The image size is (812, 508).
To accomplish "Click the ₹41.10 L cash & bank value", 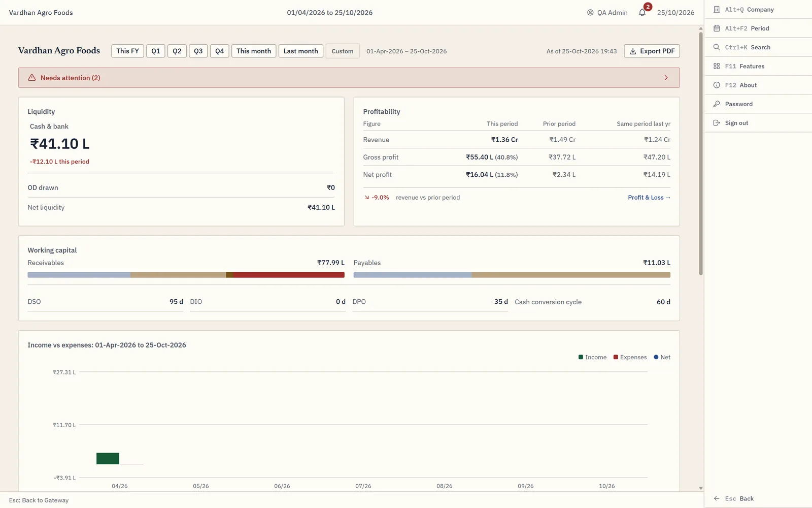I will [x=60, y=144].
